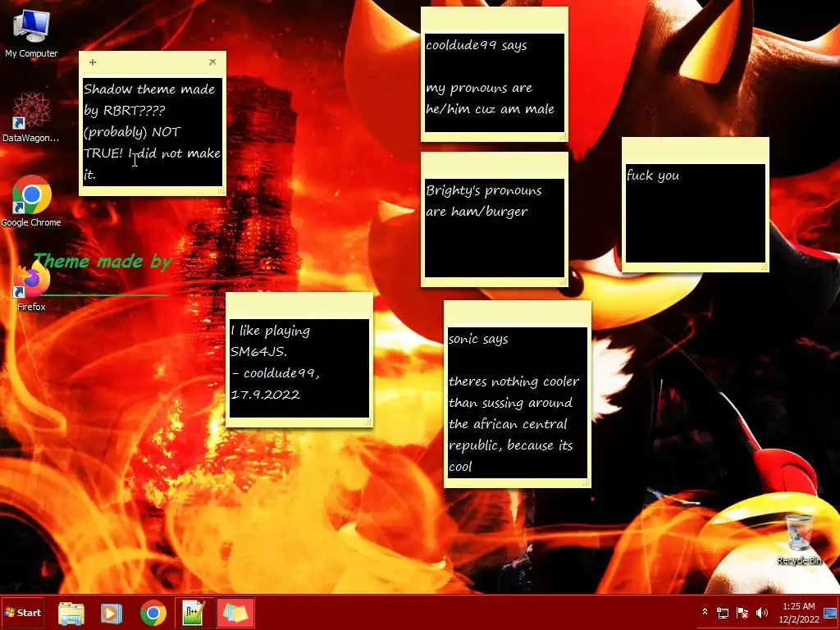Image resolution: width=840 pixels, height=630 pixels.
Task: Open Chrome from the taskbar
Action: tap(153, 613)
